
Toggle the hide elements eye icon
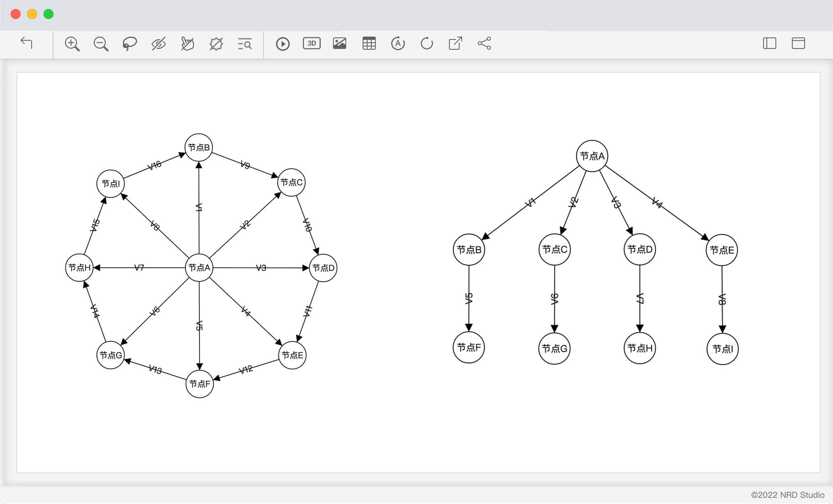pyautogui.click(x=158, y=44)
